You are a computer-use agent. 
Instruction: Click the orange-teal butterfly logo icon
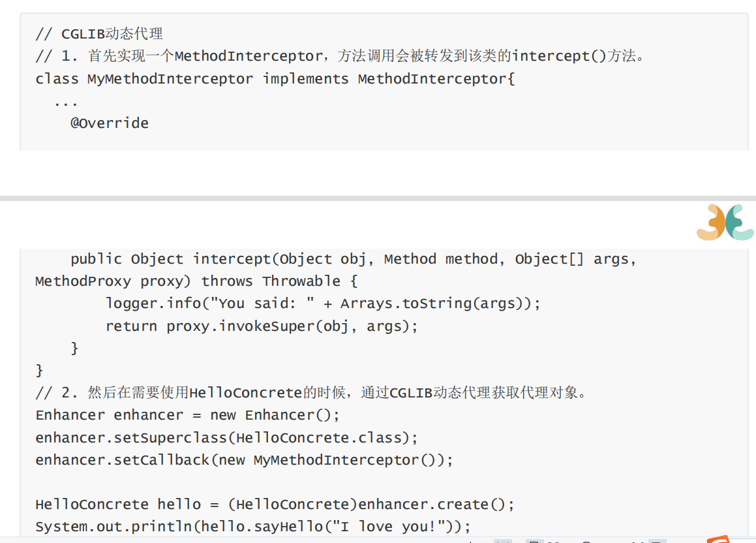tap(725, 223)
